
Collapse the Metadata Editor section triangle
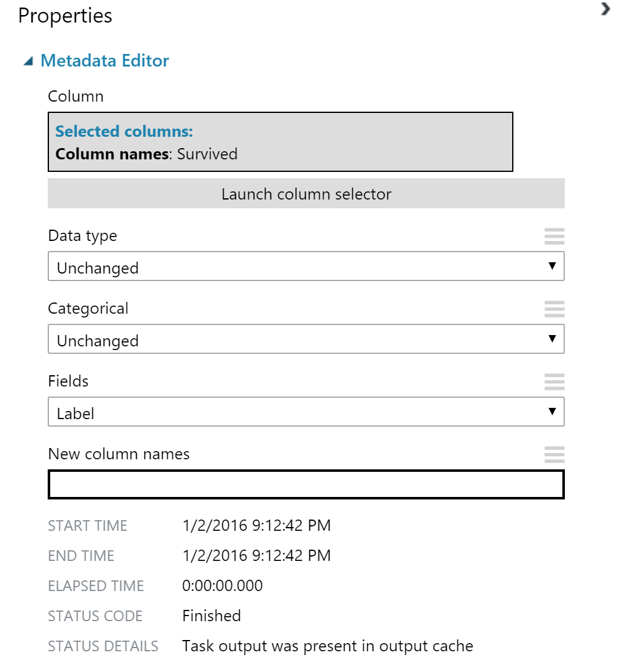[x=28, y=61]
